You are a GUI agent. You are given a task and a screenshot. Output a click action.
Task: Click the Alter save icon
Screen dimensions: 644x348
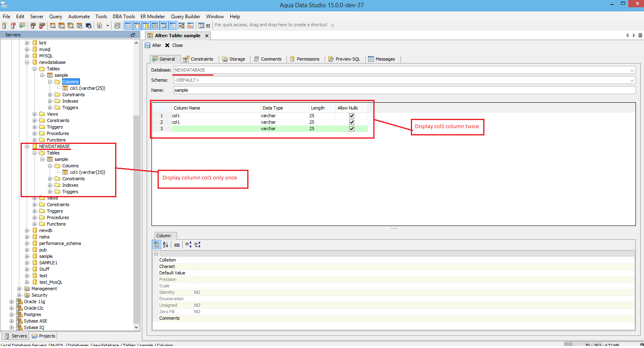153,45
